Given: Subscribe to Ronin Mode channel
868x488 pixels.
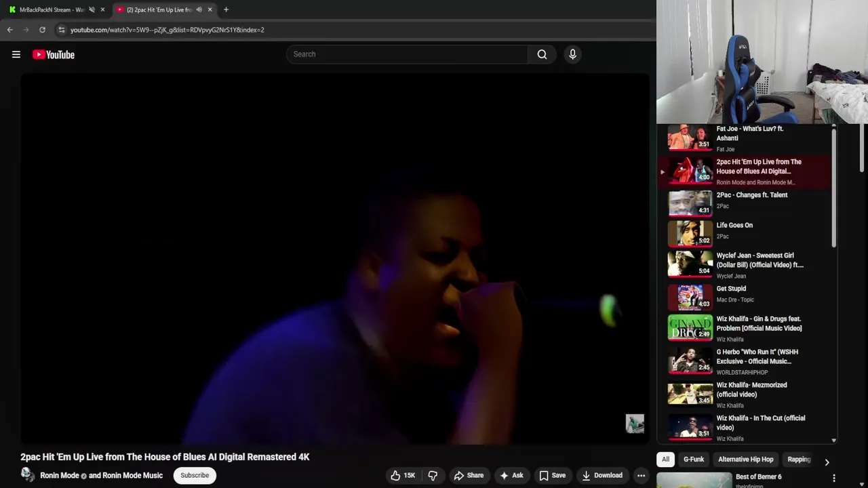Looking at the screenshot, I should [195, 475].
